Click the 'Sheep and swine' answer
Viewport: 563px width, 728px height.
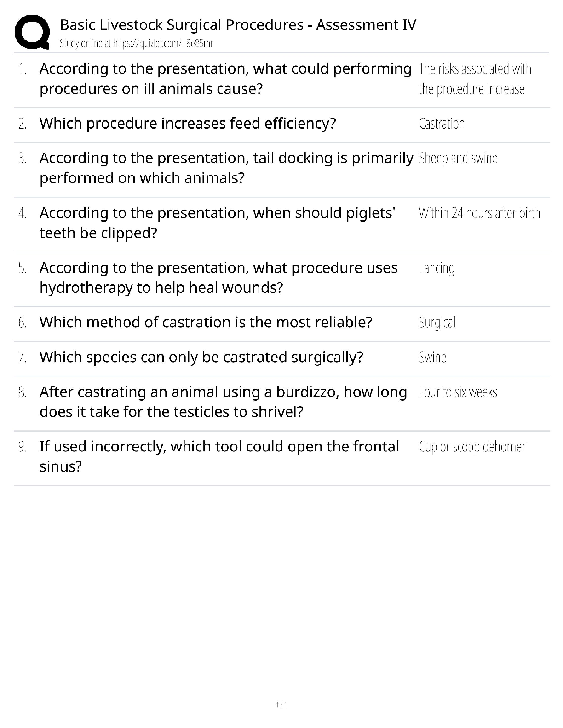[x=458, y=159]
